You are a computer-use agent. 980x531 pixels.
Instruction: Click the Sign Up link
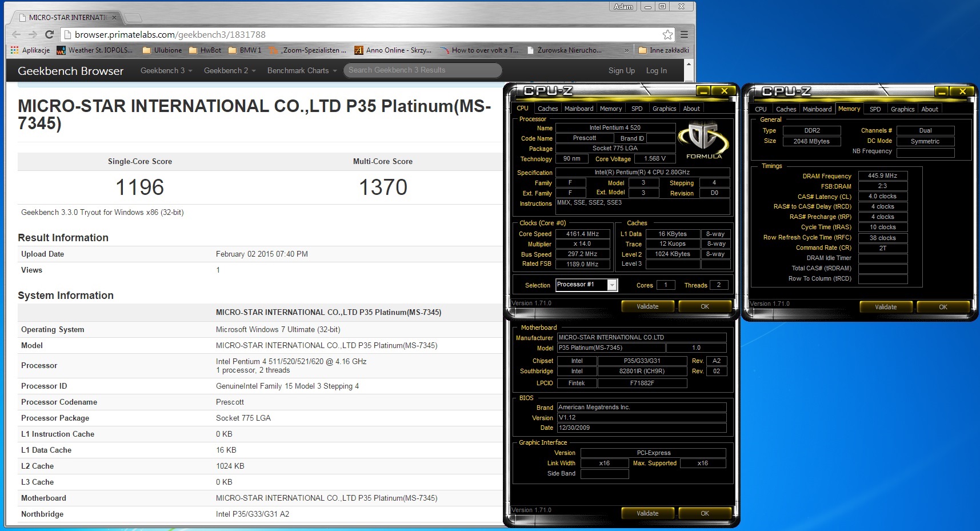coord(622,70)
